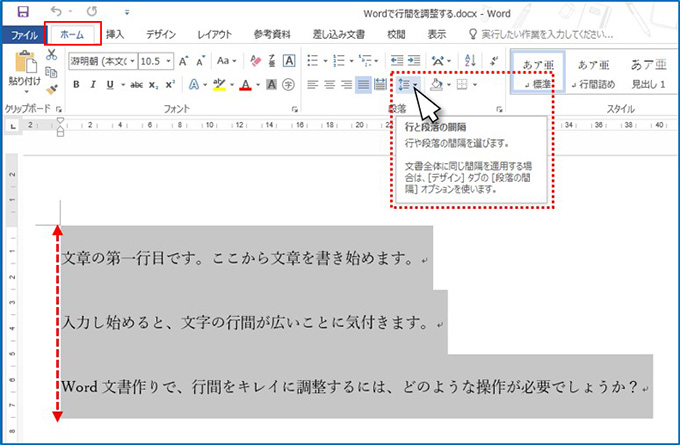Image resolution: width=680 pixels, height=445 pixels.
Task: Click the Increase Indent icon
Action: click(414, 61)
